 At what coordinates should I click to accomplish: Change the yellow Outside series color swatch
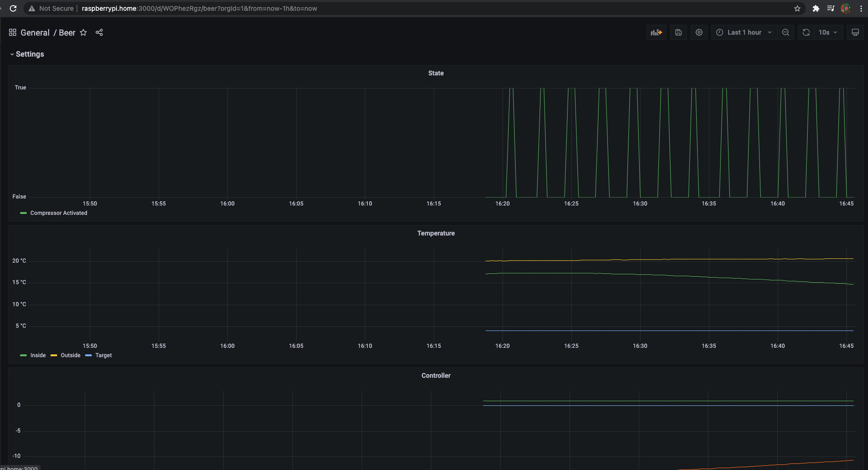54,355
